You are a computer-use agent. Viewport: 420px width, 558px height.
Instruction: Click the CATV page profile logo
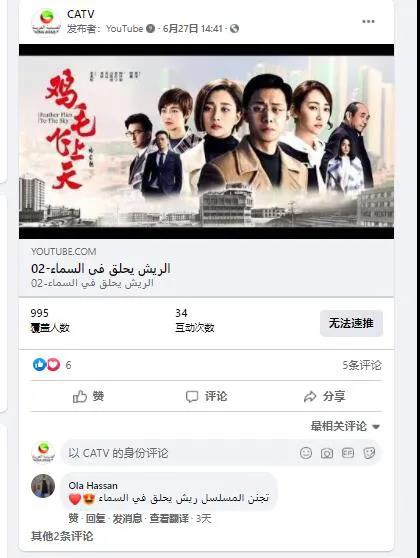coord(46,22)
